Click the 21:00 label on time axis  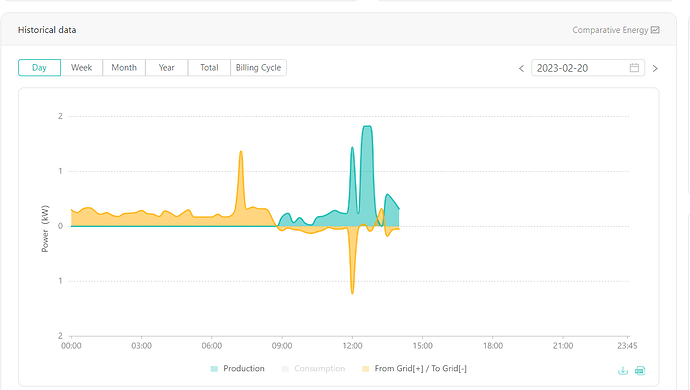coord(563,346)
